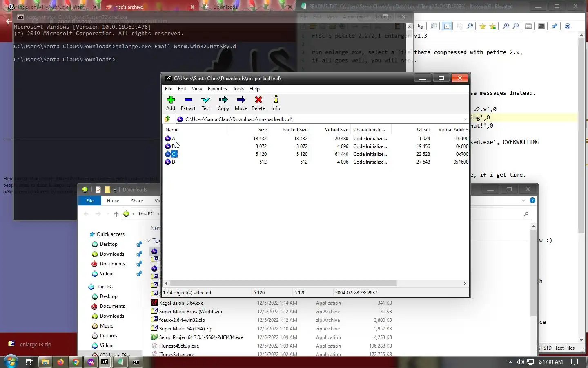Select Pictures in Explorer navigation pane
Screen dimensions: 588x368
(108, 336)
